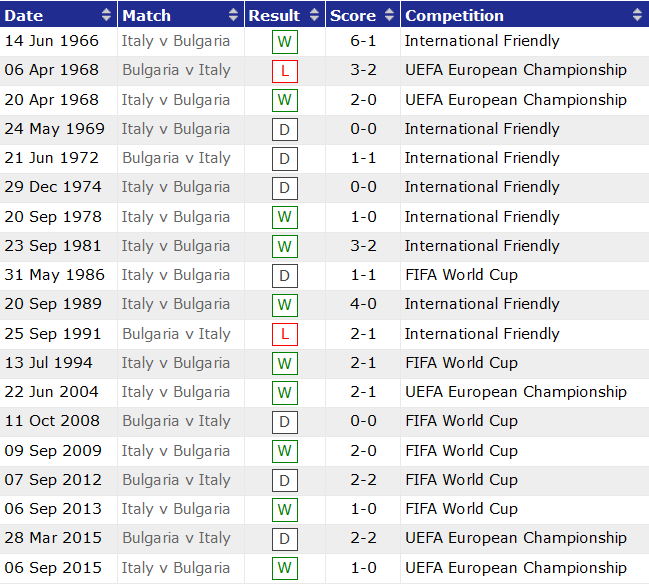Click the D badge for 11 Oct 2008 match
The height and width of the screenshot is (585, 649).
coord(284,422)
